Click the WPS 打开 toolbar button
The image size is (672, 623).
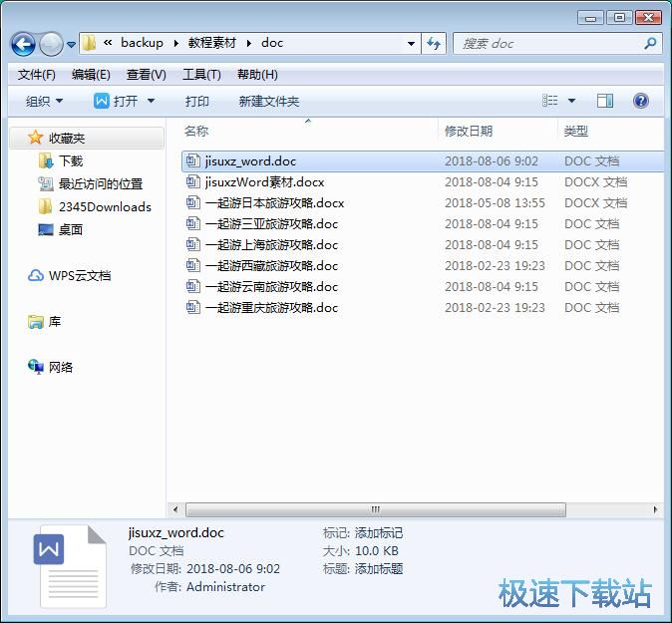point(116,101)
